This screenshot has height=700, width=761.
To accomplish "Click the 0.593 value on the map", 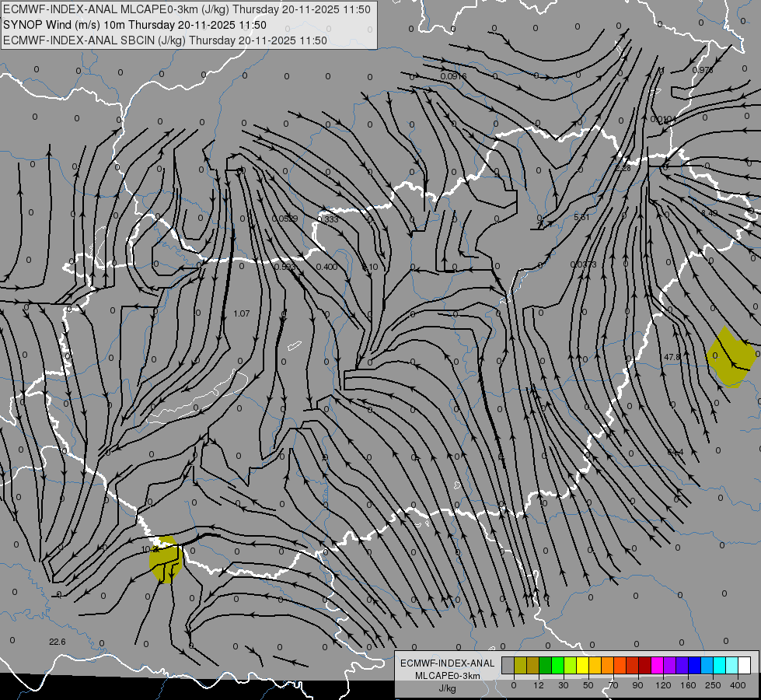I will click(285, 267).
